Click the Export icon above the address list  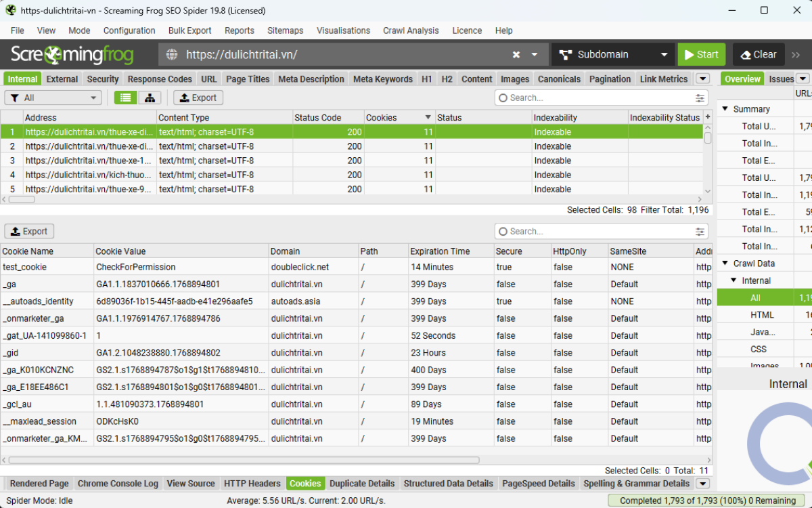click(x=198, y=98)
